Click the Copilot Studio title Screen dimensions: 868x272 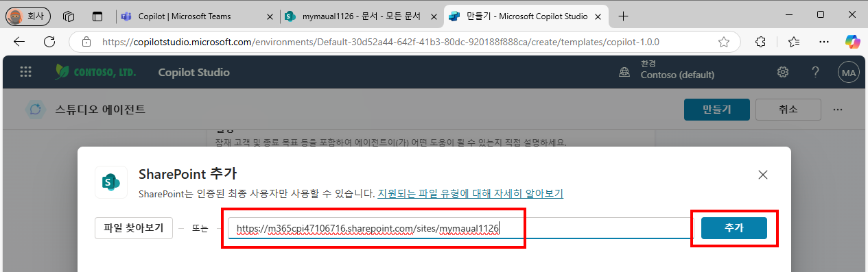click(193, 72)
